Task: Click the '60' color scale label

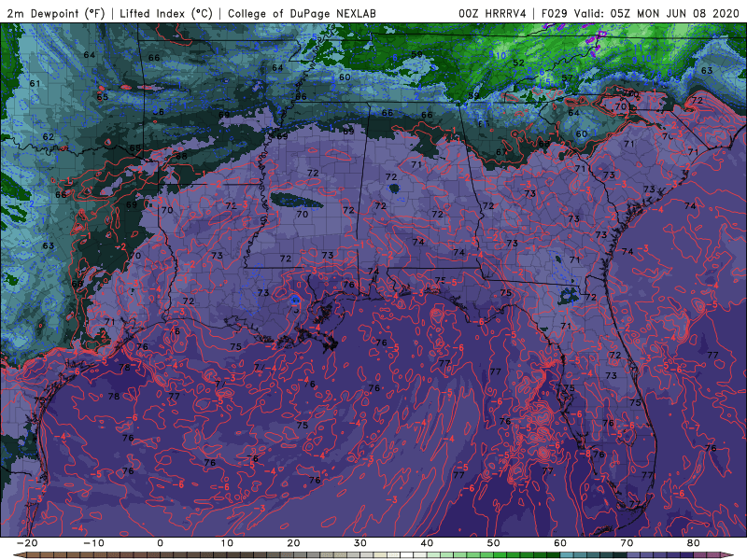Action: point(560,543)
